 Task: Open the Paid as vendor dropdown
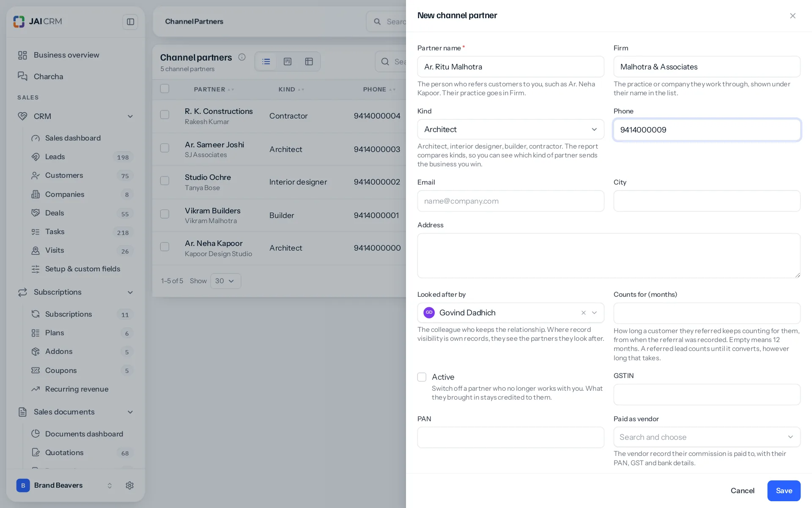(707, 437)
